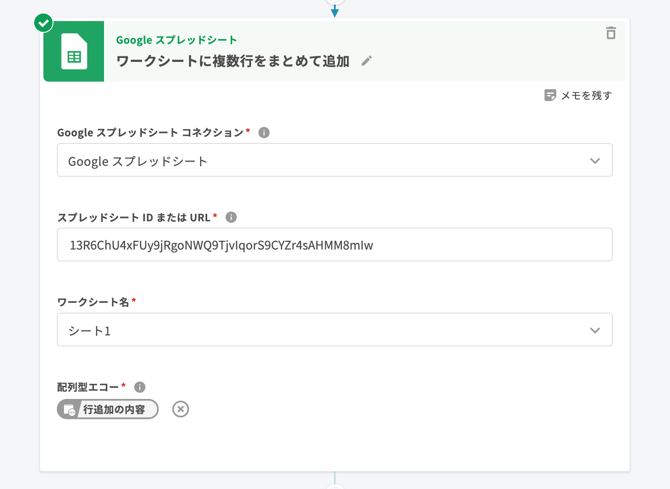Show info for スプレッドシート ID または URL
The height and width of the screenshot is (489, 670).
(x=231, y=217)
